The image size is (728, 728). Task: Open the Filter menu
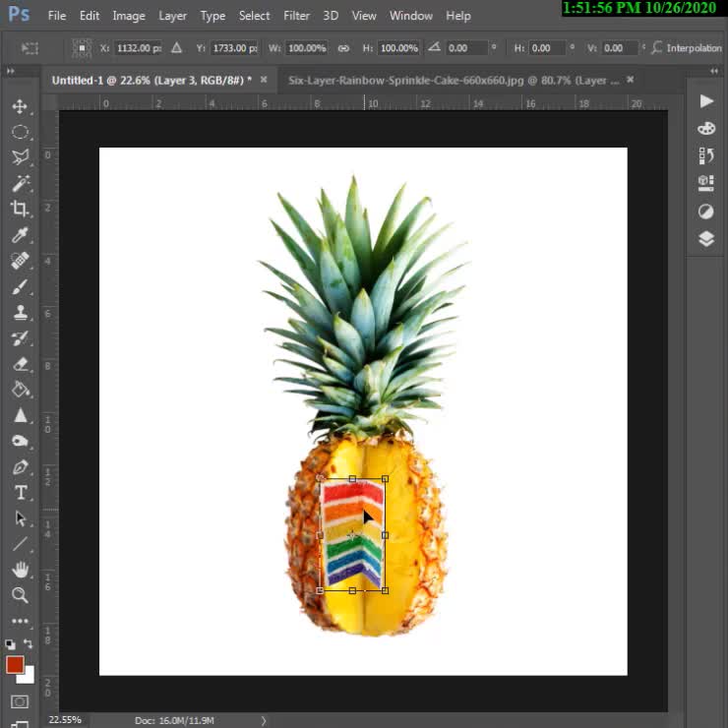click(296, 16)
